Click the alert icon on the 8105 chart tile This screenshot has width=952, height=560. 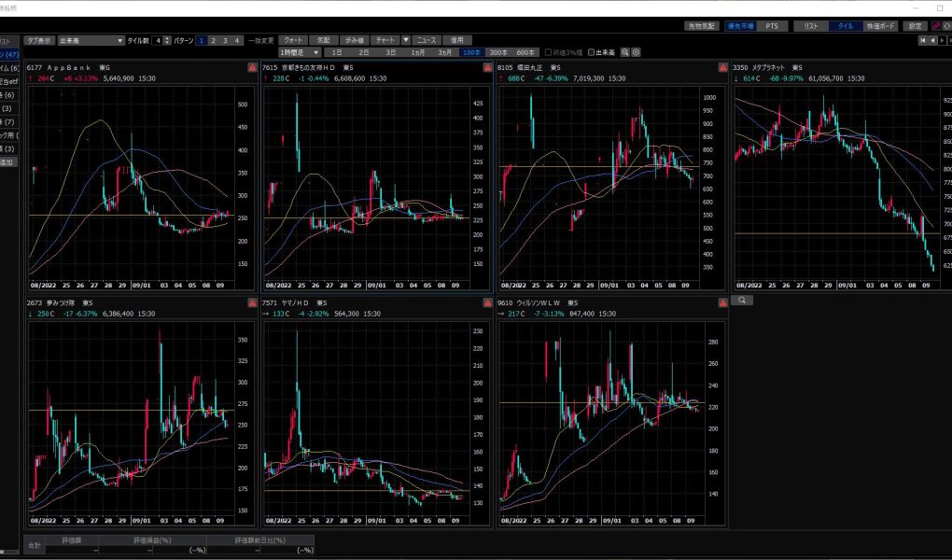(721, 68)
